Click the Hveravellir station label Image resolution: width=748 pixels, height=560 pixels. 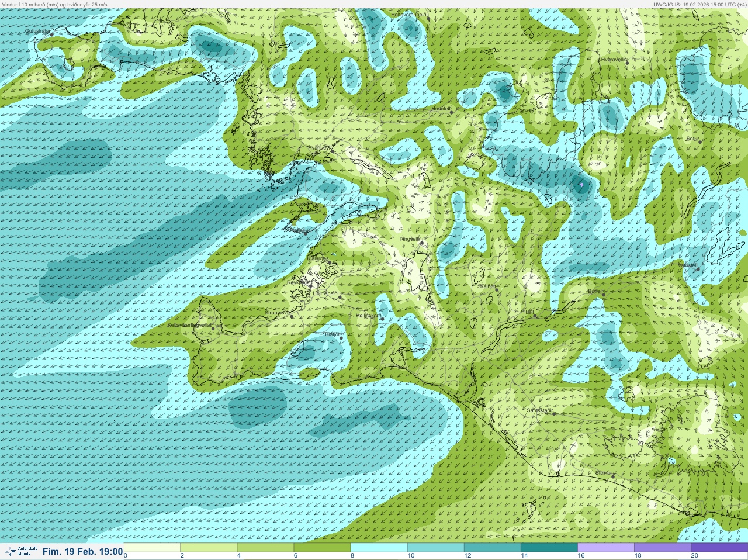614,60
